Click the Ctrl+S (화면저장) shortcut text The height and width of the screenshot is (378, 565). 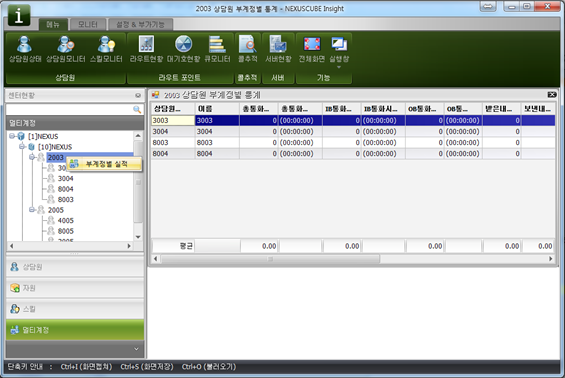tap(147, 367)
